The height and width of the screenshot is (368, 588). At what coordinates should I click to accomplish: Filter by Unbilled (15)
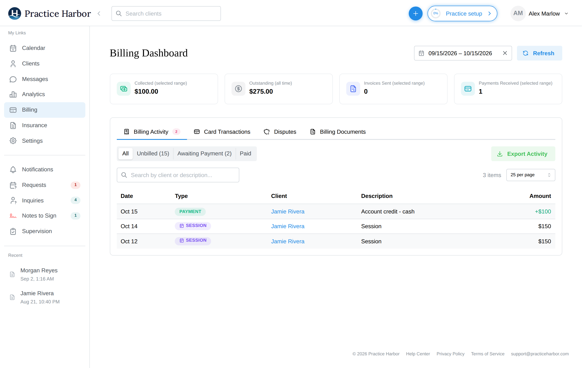point(153,154)
